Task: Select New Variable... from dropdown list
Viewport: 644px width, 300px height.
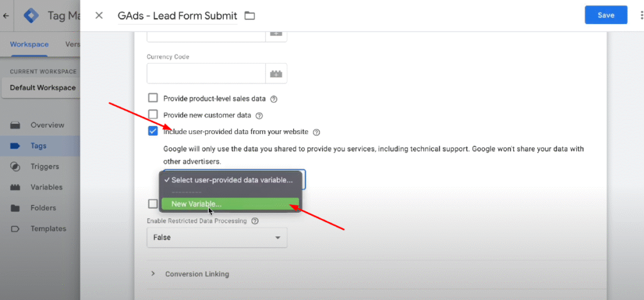Action: 231,203
